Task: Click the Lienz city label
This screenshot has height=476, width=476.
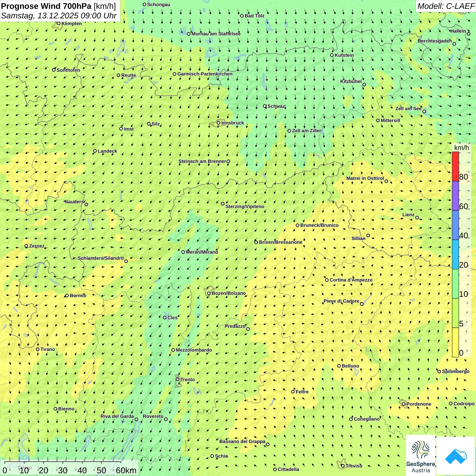Action: [x=408, y=215]
